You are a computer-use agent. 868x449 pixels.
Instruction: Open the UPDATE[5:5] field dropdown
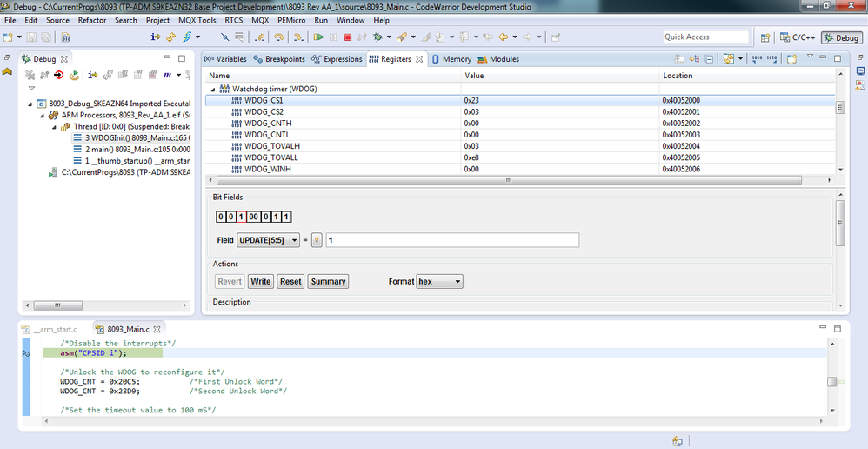(268, 240)
